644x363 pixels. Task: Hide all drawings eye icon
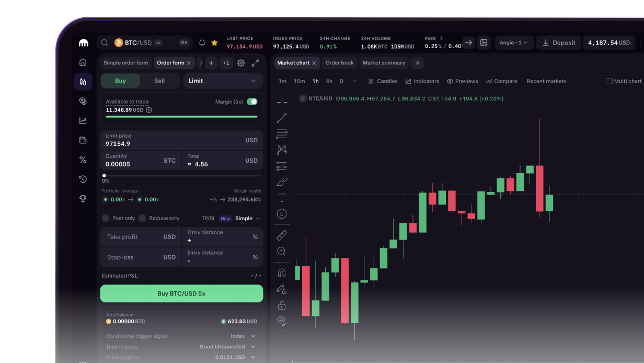[282, 320]
